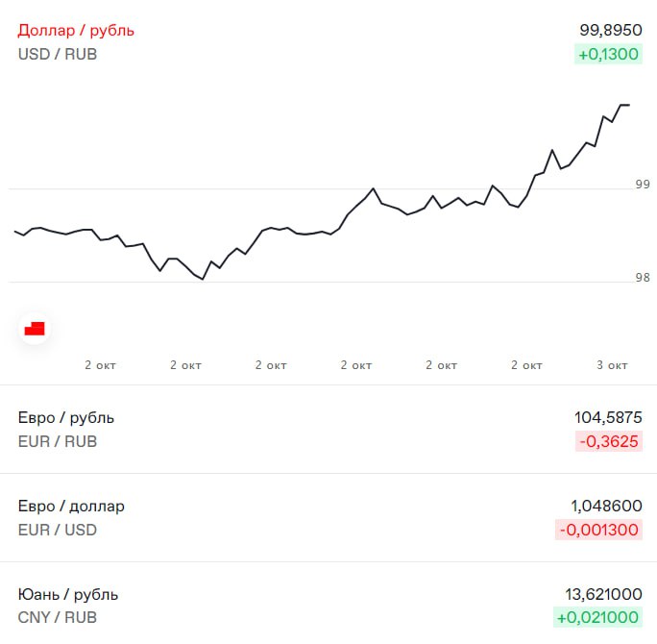657x644 pixels.
Task: Click the 99 price axis label
Action: click(x=643, y=184)
